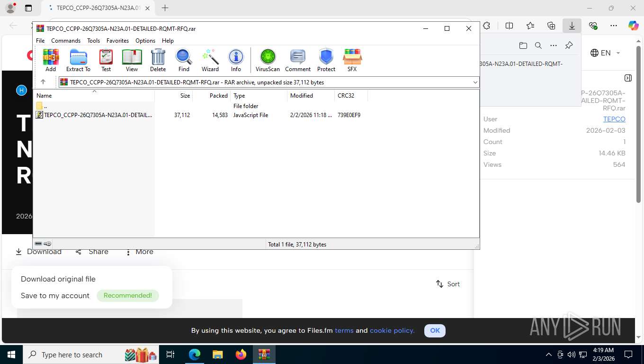This screenshot has width=644, height=364.
Task: Open the WinRAR Options menu
Action: point(145,41)
